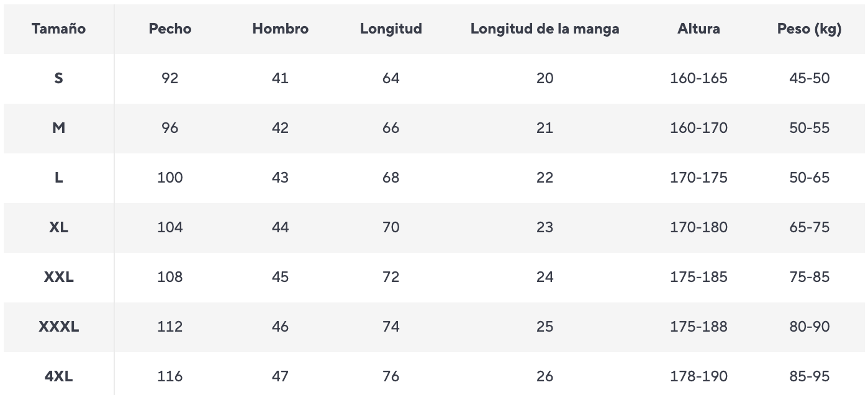Click the Hombro column header

[x=280, y=29]
